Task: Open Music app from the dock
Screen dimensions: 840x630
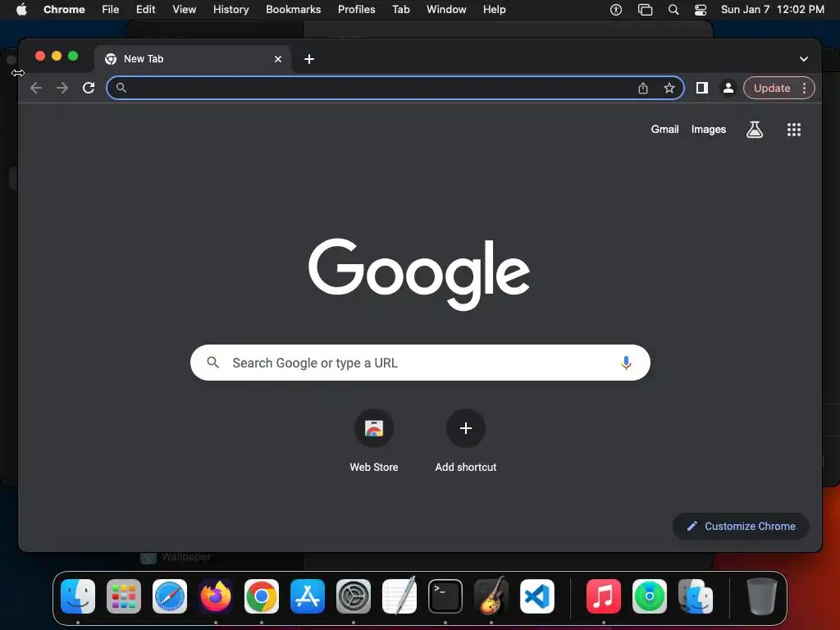Action: [x=603, y=596]
